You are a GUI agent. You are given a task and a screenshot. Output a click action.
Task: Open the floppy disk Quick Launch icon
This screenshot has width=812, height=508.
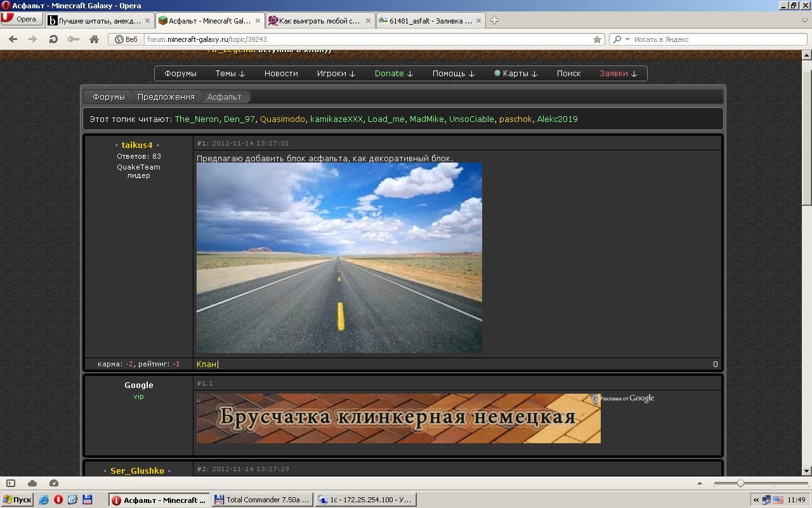pyautogui.click(x=88, y=500)
